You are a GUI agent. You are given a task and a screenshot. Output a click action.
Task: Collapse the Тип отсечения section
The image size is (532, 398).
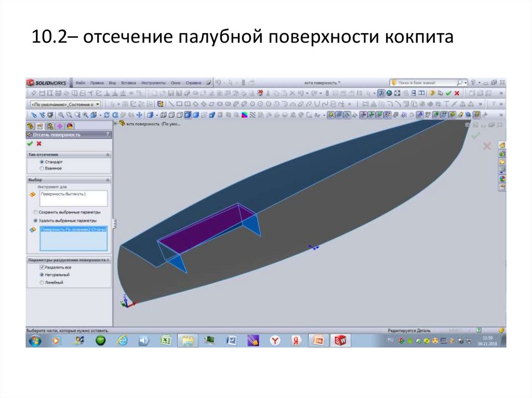pos(108,155)
